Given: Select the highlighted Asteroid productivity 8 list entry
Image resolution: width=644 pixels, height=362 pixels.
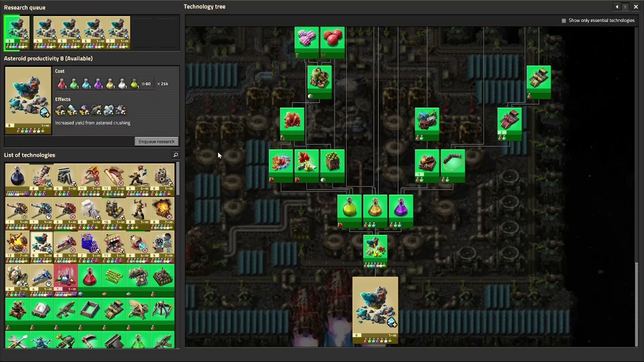Looking at the screenshot, I should pos(41,247).
